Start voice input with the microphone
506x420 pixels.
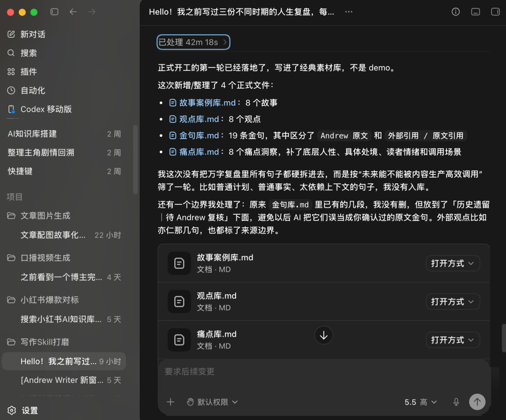tap(456, 402)
